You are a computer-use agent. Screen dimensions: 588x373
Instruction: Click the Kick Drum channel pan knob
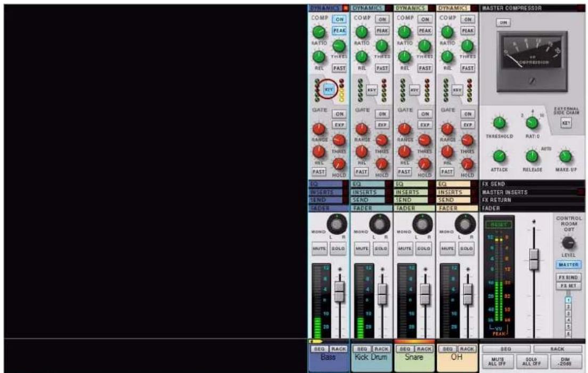click(380, 225)
